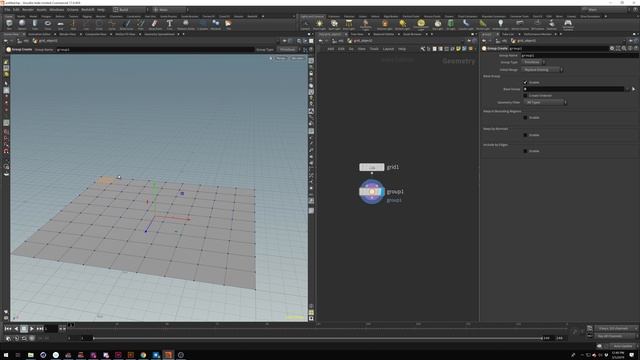Add a Sky Light from the shelf

point(438,24)
